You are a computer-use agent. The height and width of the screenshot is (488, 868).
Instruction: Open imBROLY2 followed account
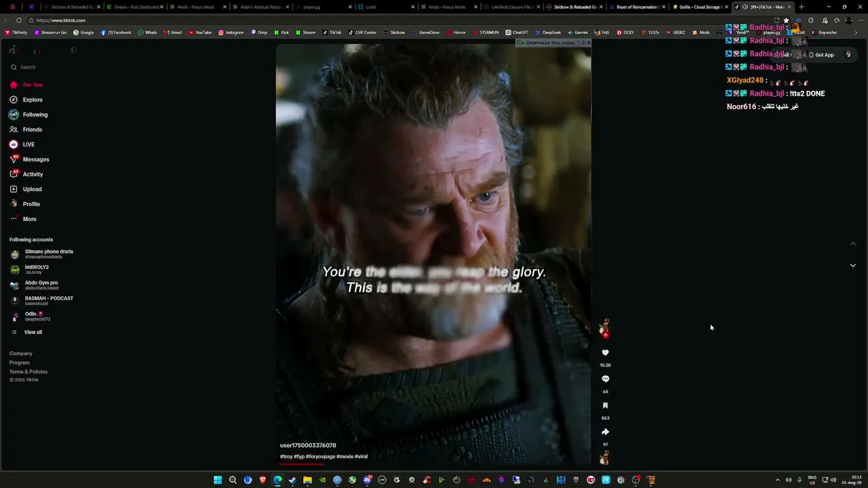30,270
